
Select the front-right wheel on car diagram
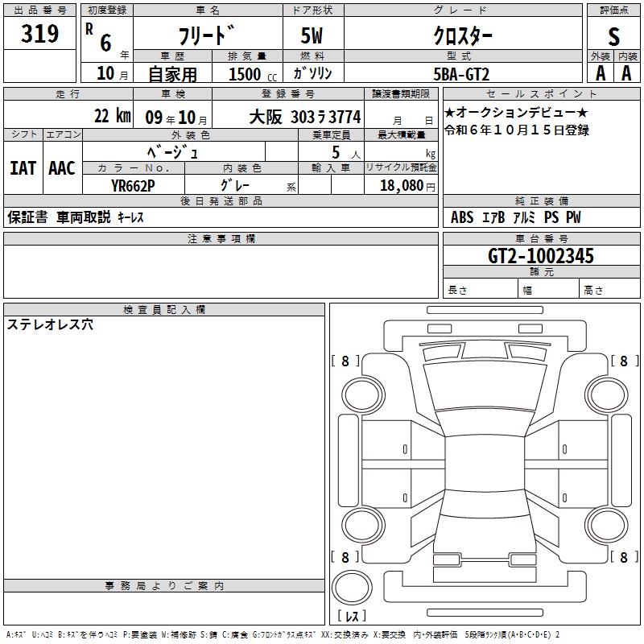(x=607, y=394)
